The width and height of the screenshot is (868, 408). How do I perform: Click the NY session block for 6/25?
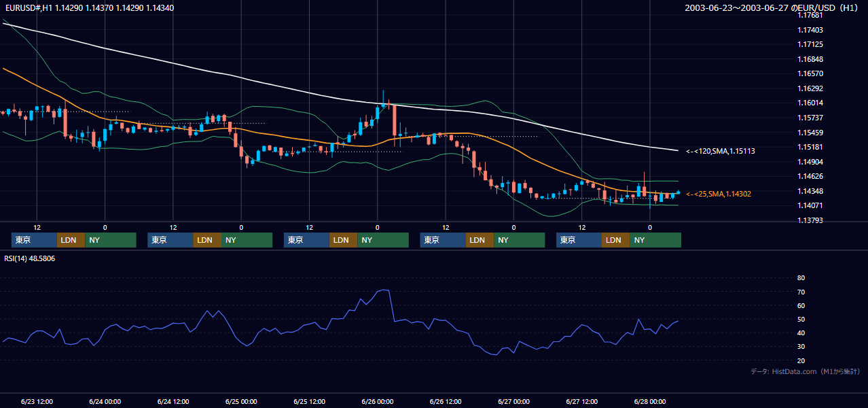pos(383,240)
